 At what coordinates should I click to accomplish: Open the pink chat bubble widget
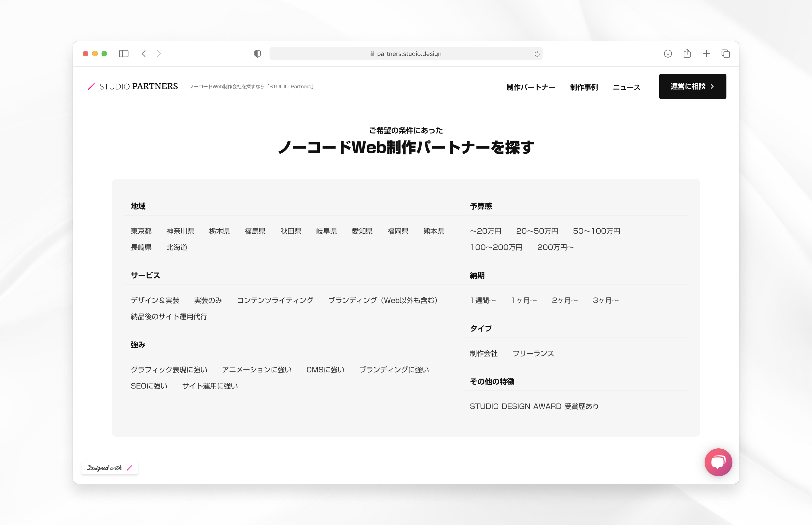[718, 462]
